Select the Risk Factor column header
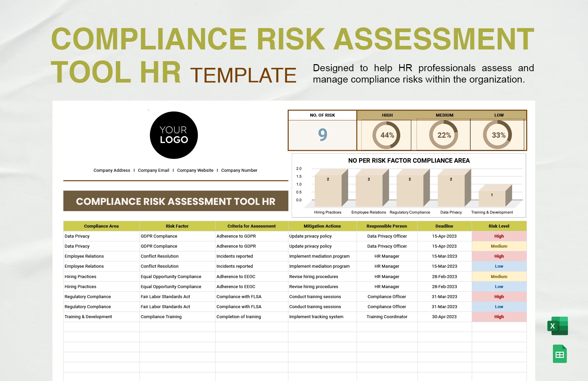Screen dimensions: 588x381 (x=177, y=226)
